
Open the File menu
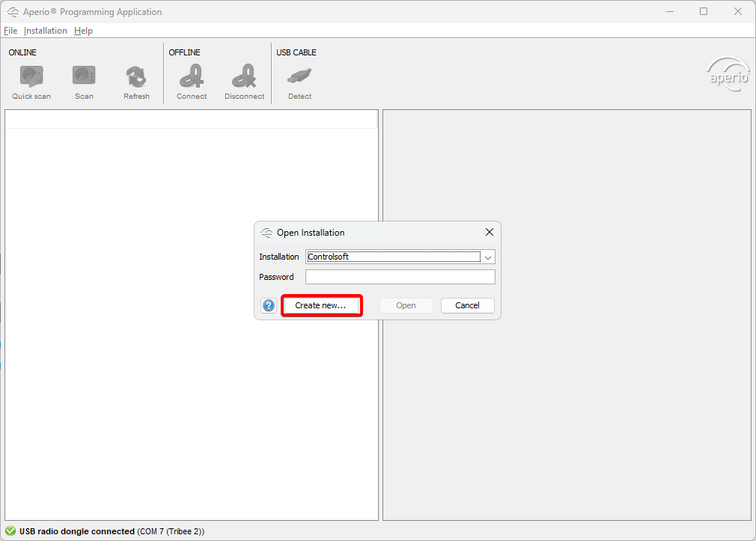pyautogui.click(x=10, y=31)
